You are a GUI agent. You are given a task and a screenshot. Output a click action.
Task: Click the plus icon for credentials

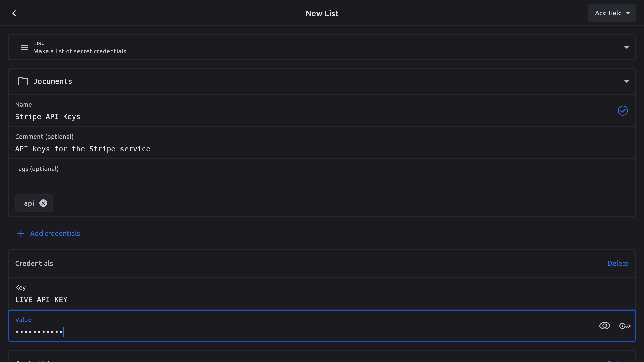[20, 233]
